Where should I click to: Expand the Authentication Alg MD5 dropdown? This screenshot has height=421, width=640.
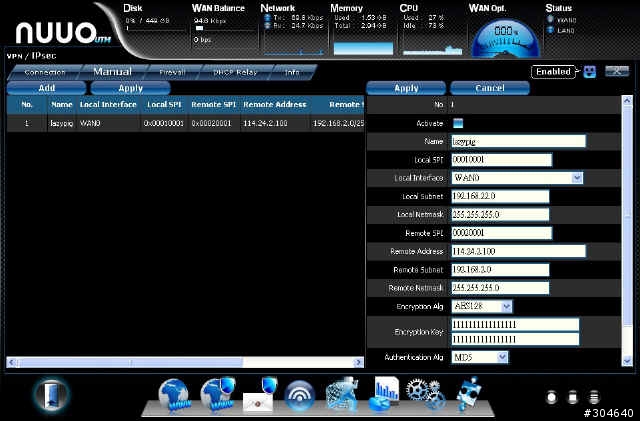pyautogui.click(x=502, y=357)
